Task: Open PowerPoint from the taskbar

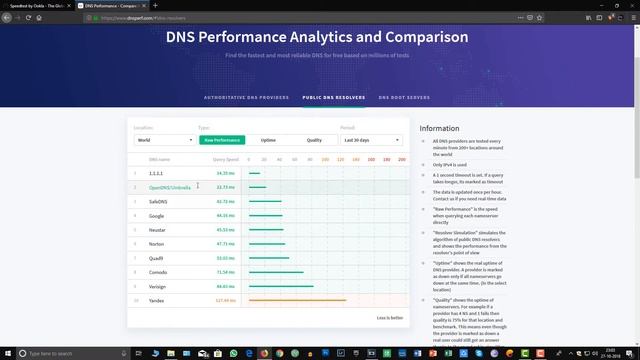Action: click(x=433, y=353)
